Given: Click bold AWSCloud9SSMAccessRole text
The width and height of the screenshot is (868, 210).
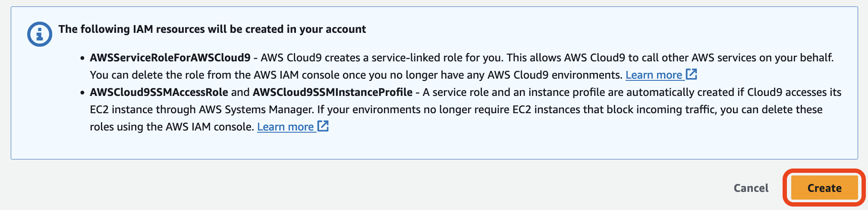Looking at the screenshot, I should (159, 92).
